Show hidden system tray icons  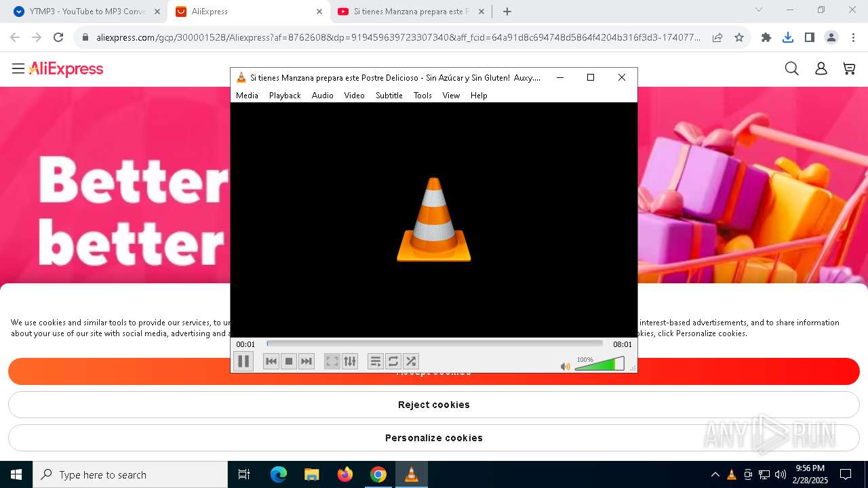(x=715, y=474)
